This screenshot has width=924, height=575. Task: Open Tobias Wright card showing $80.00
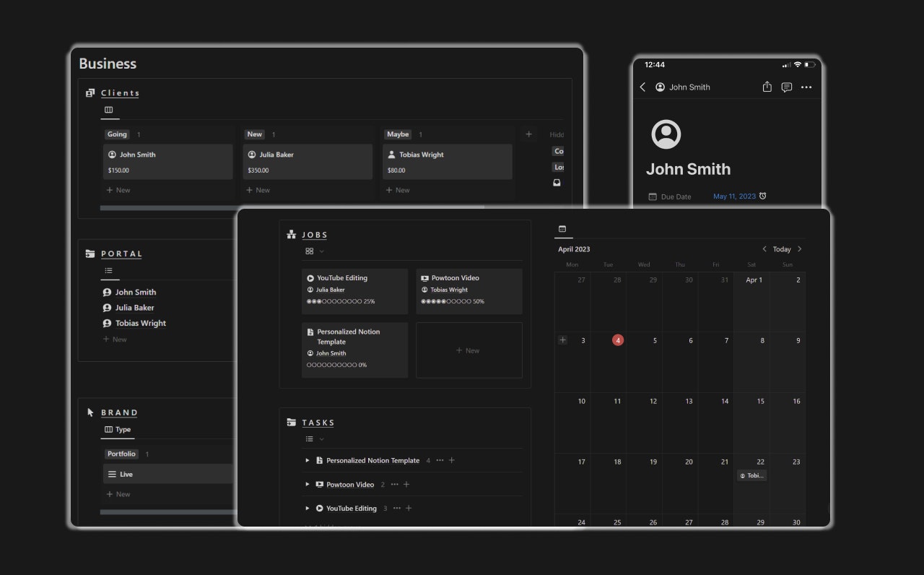pyautogui.click(x=448, y=162)
